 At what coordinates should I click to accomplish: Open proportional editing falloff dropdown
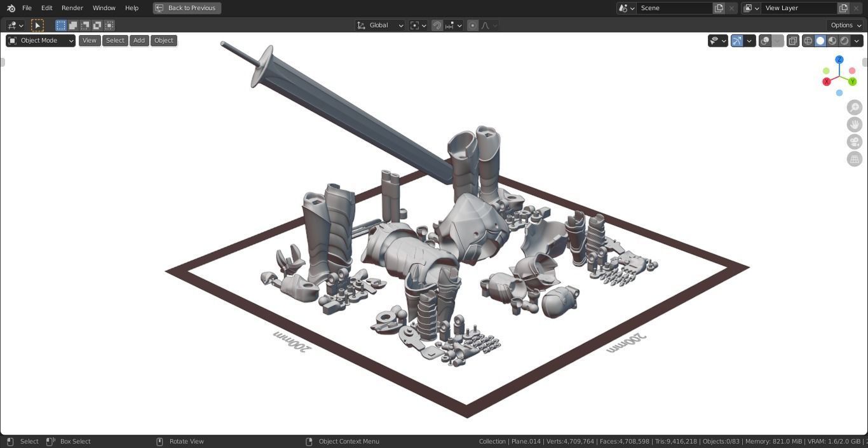tap(489, 25)
